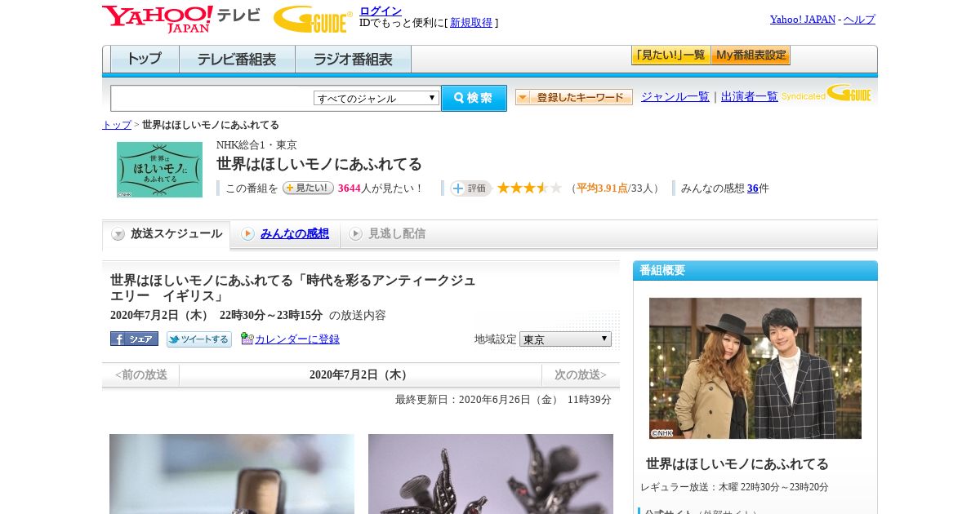Go to <前の放送 previous broadcast
Screen dimensions: 980x514
pyautogui.click(x=140, y=375)
